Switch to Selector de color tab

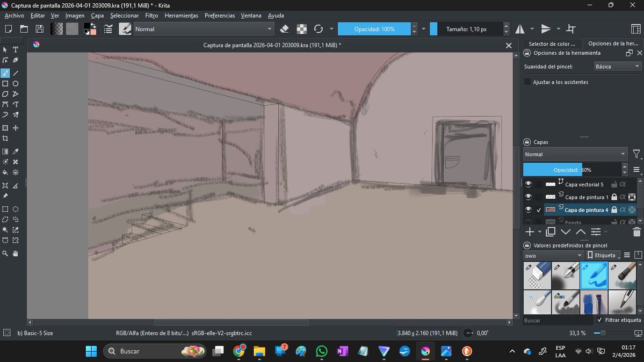pyautogui.click(x=552, y=44)
